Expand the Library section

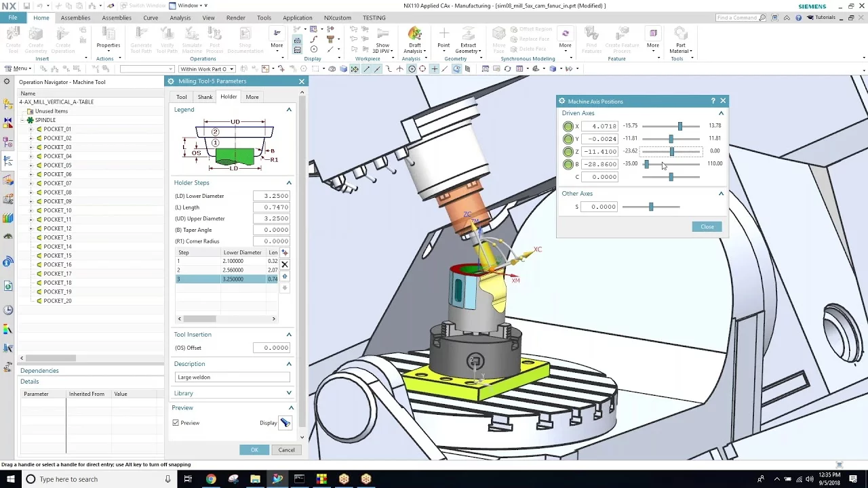tap(289, 393)
